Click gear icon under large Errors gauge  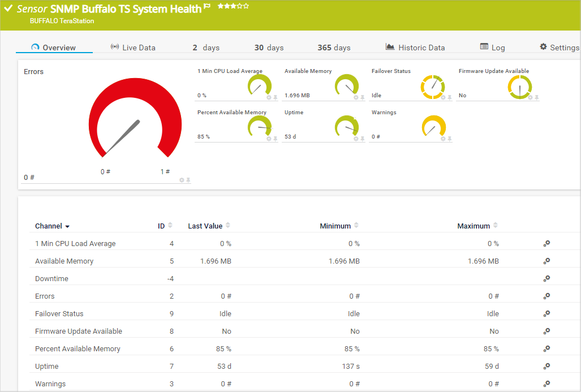[x=182, y=180]
